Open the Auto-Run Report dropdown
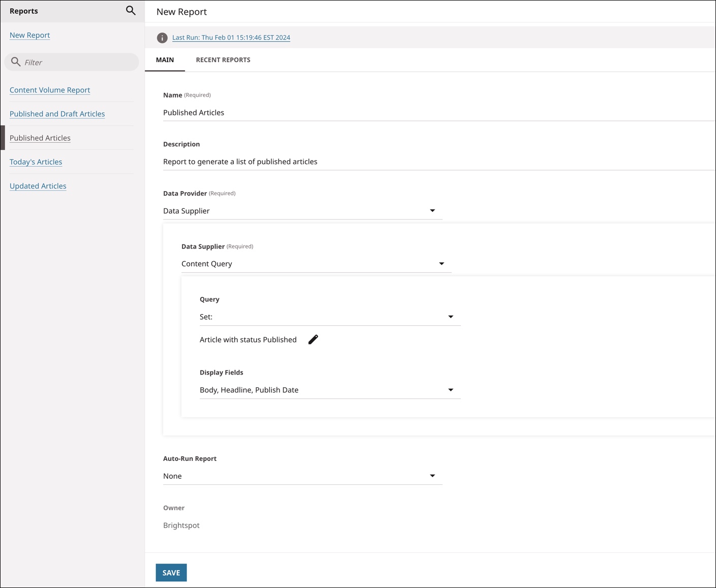 click(x=302, y=476)
